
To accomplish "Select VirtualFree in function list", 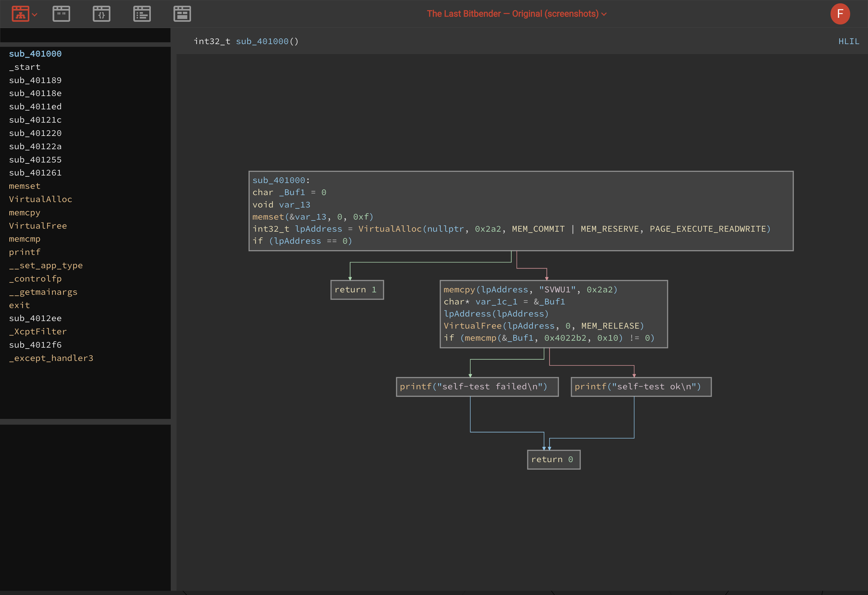I will (38, 226).
